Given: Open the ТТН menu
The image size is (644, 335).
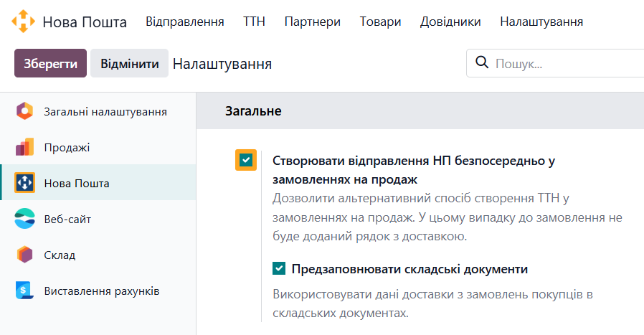Looking at the screenshot, I should (x=255, y=22).
